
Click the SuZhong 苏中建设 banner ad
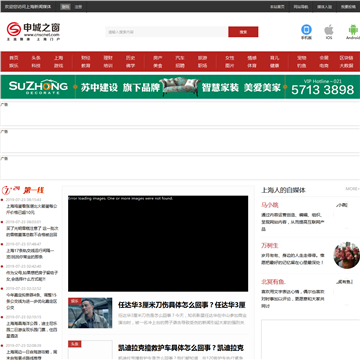click(180, 87)
